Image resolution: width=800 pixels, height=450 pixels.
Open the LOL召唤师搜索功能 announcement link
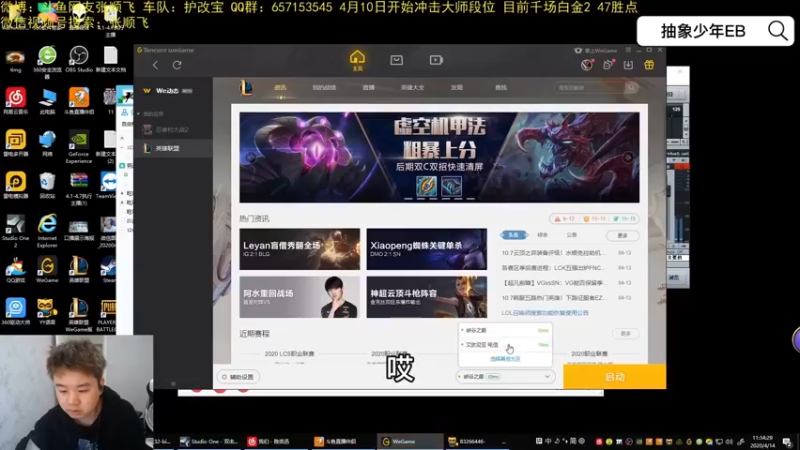coord(544,313)
